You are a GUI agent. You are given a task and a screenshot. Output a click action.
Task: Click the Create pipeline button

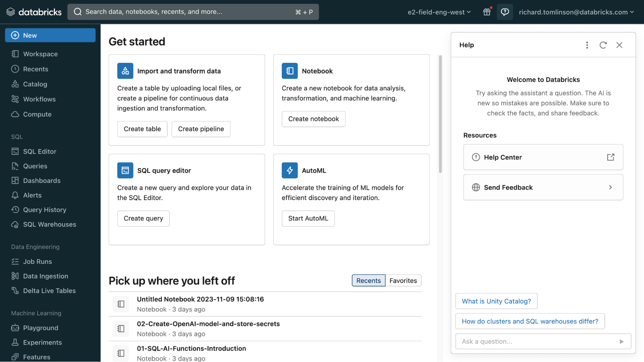click(201, 129)
